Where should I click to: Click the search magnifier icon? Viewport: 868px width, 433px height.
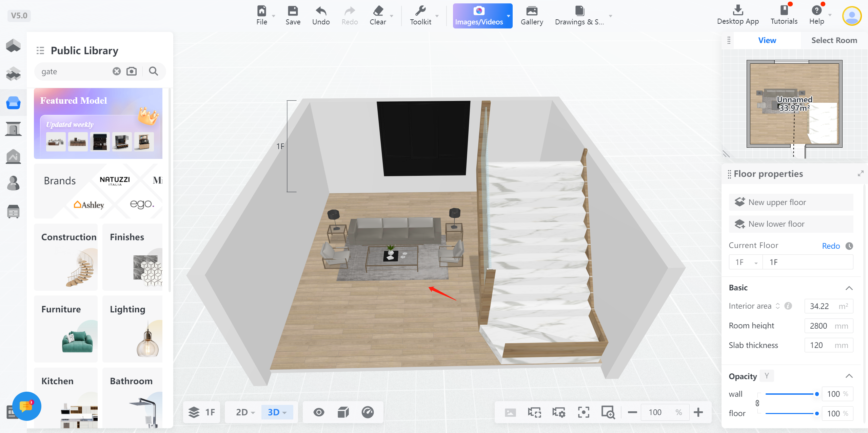click(x=153, y=71)
